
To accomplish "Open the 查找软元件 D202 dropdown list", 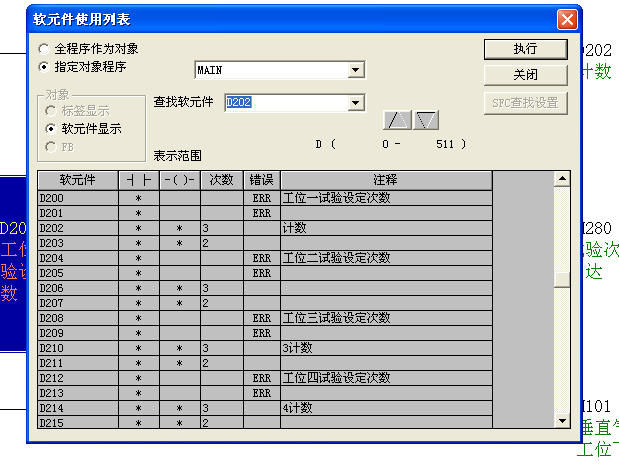I will pyautogui.click(x=355, y=102).
